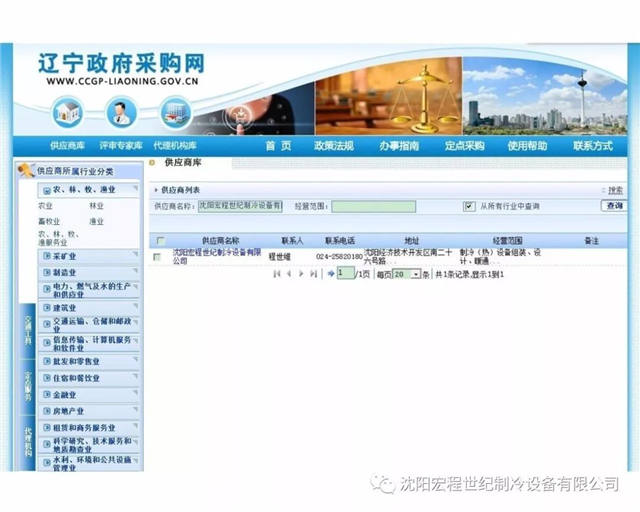Click the phone number 024-25820180 cell
Viewport: 640px width, 512px height.
pyautogui.click(x=339, y=257)
